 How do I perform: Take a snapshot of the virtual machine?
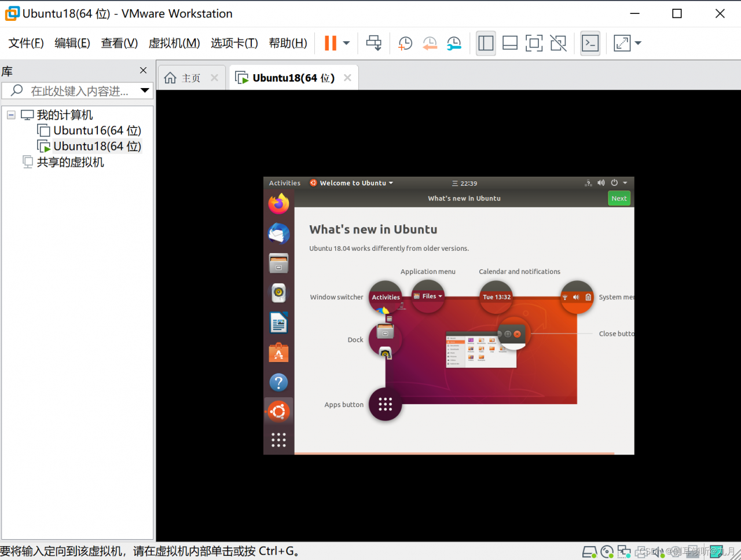pyautogui.click(x=405, y=43)
